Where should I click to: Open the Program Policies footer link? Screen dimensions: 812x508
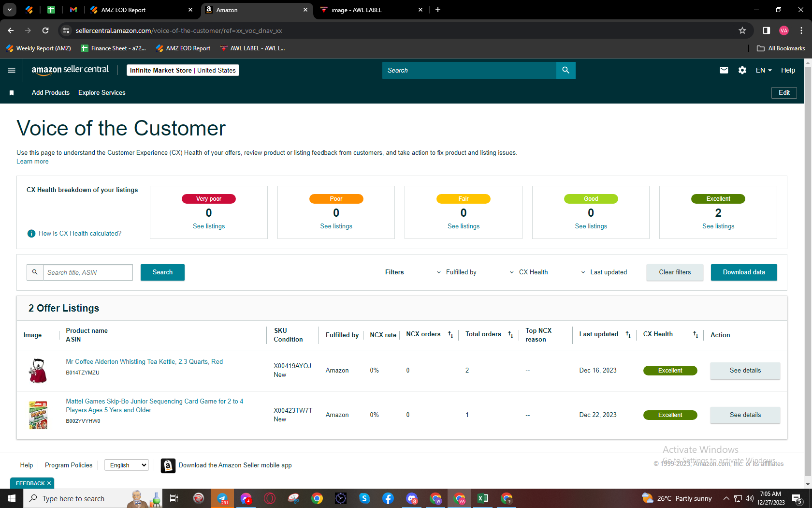(x=69, y=465)
